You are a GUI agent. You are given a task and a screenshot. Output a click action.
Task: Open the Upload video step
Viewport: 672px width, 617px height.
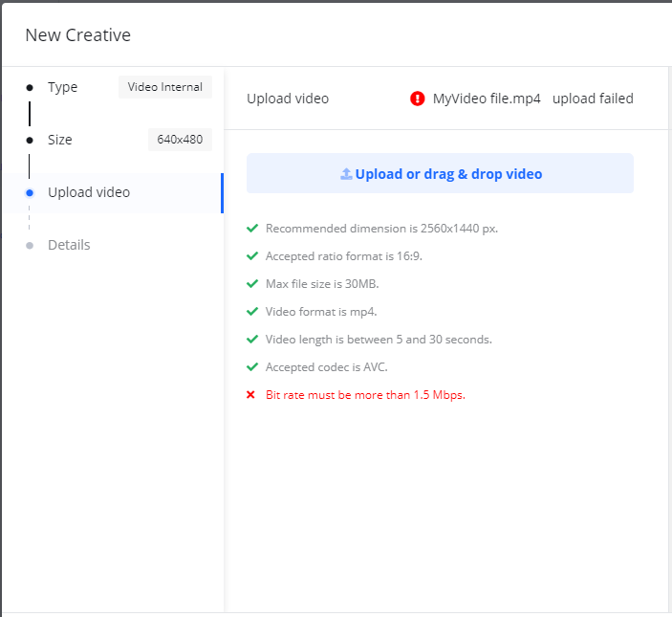tap(89, 192)
